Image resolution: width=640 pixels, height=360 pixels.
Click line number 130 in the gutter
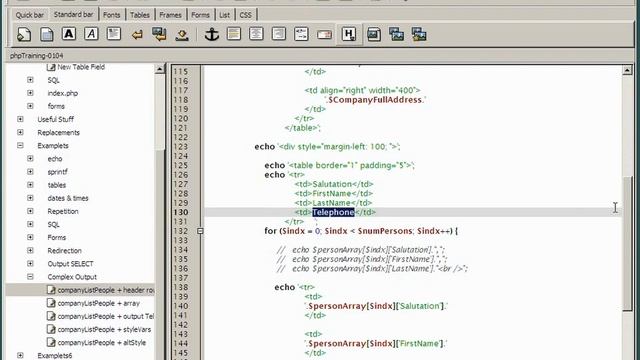pos(181,212)
